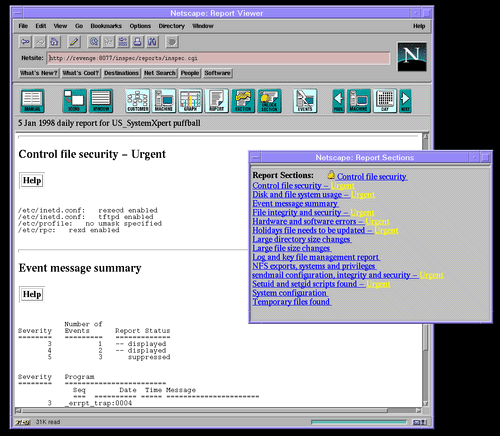Open the Window menu
500x436 pixels.
pyautogui.click(x=203, y=26)
